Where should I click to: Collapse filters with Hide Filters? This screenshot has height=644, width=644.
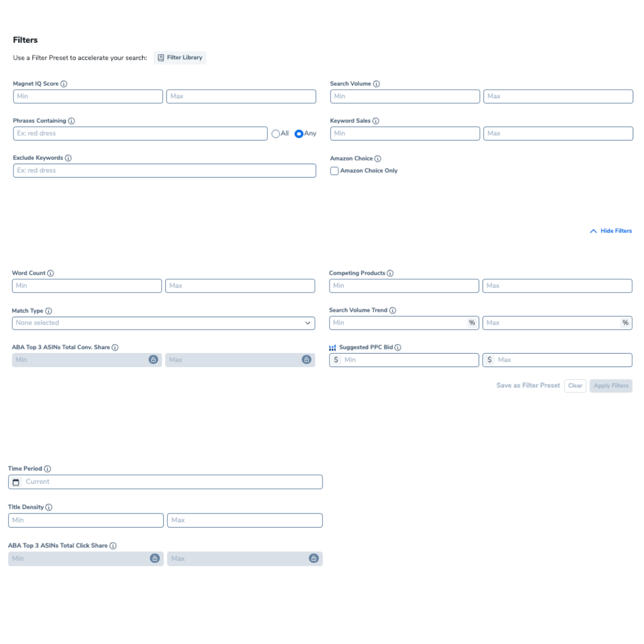point(611,231)
